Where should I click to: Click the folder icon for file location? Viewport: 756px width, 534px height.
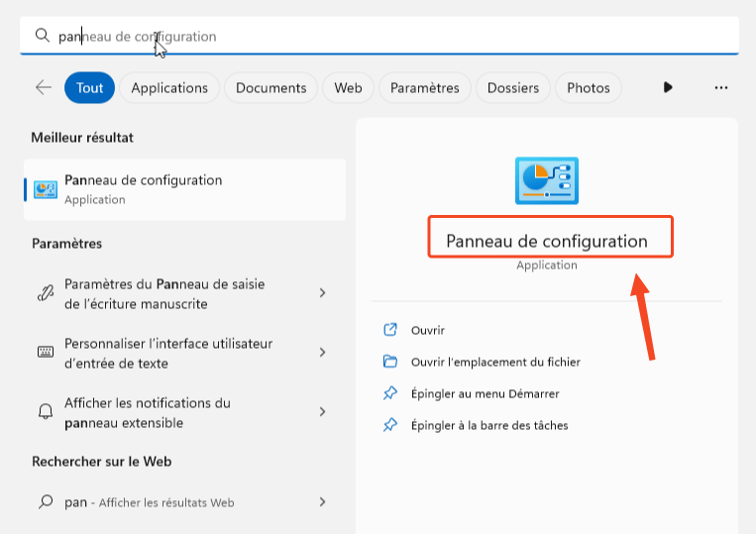390,362
